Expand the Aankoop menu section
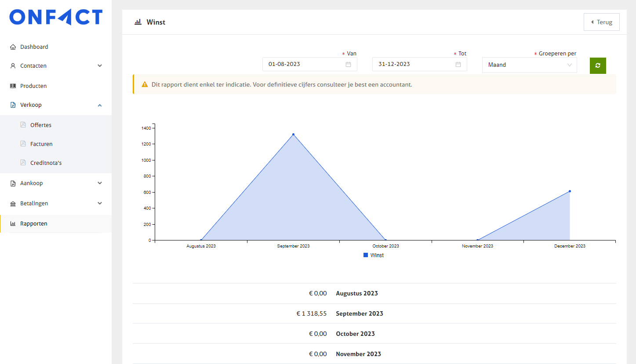The width and height of the screenshot is (636, 364). (x=100, y=183)
